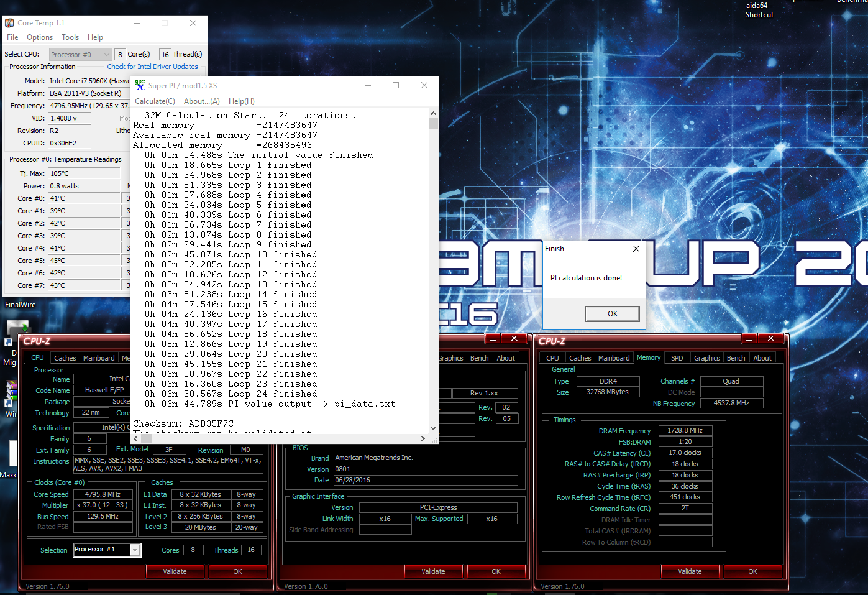The image size is (868, 595).
Task: Open Help(H) menu in Super PI
Action: (x=242, y=101)
